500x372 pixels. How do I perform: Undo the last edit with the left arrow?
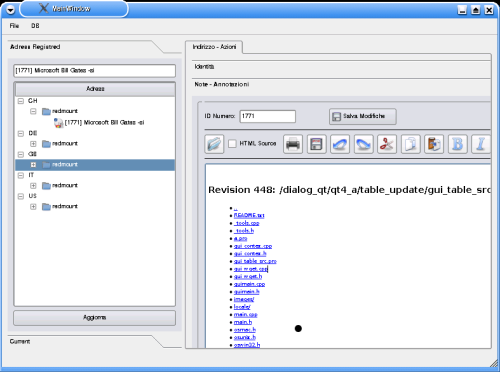[x=340, y=144]
